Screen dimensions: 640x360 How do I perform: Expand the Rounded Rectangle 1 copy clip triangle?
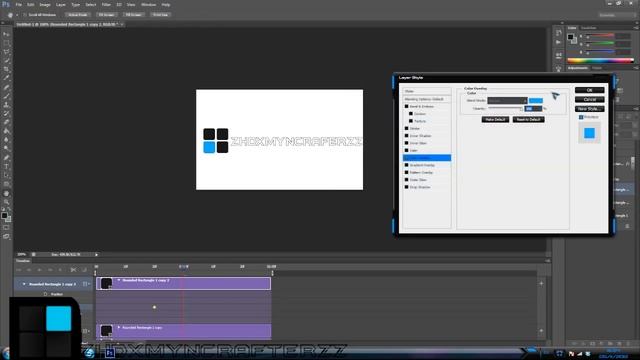(x=119, y=327)
